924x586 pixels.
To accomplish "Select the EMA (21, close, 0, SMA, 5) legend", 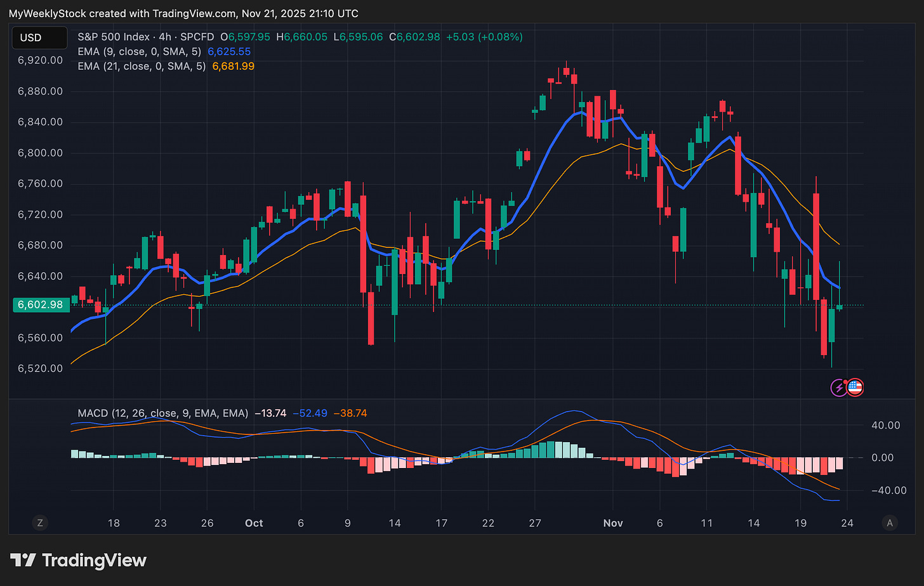I will coord(142,66).
